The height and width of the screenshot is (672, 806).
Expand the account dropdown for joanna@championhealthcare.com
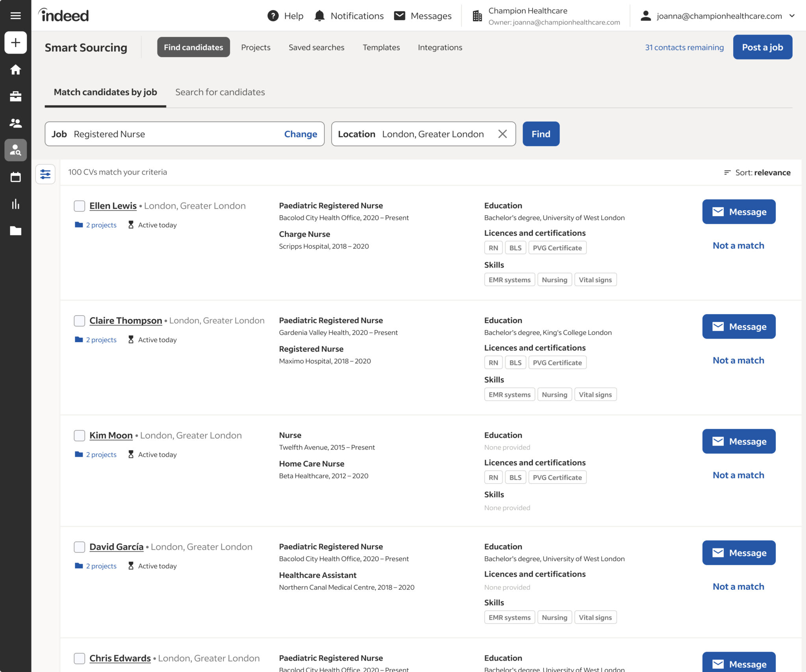coord(792,16)
